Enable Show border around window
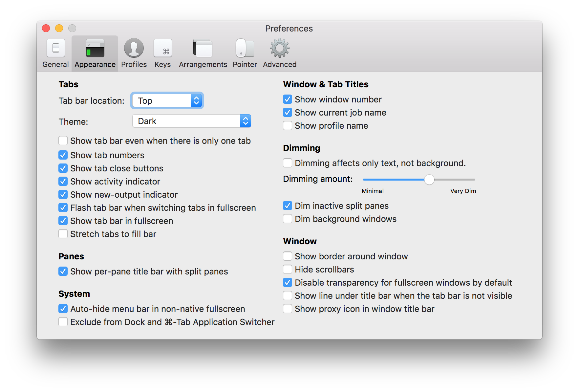Viewport: 579px width, 392px height. click(287, 256)
